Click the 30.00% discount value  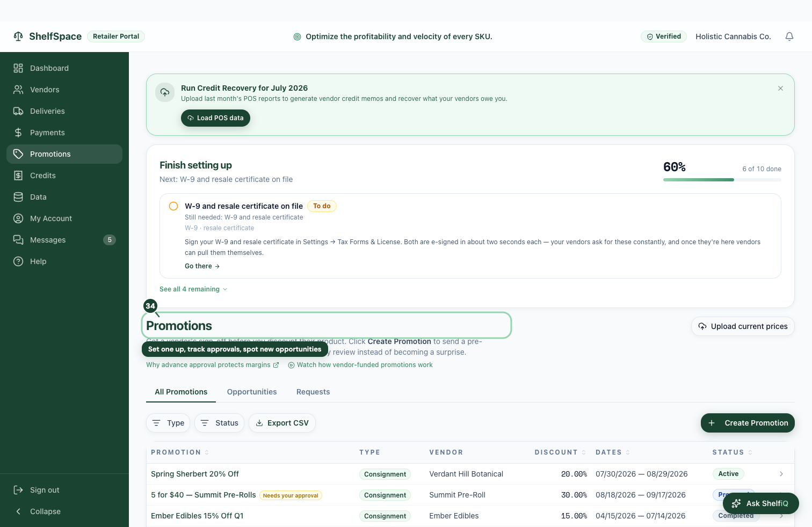(x=574, y=495)
